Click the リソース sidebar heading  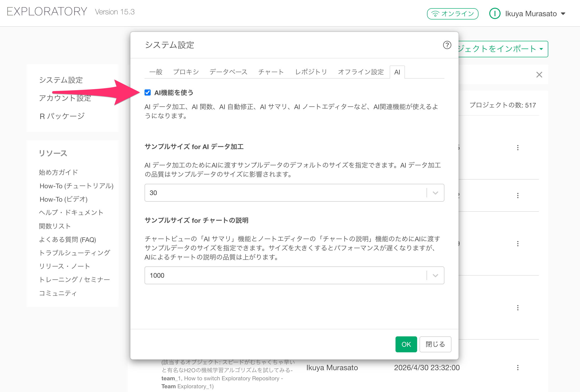click(x=53, y=153)
